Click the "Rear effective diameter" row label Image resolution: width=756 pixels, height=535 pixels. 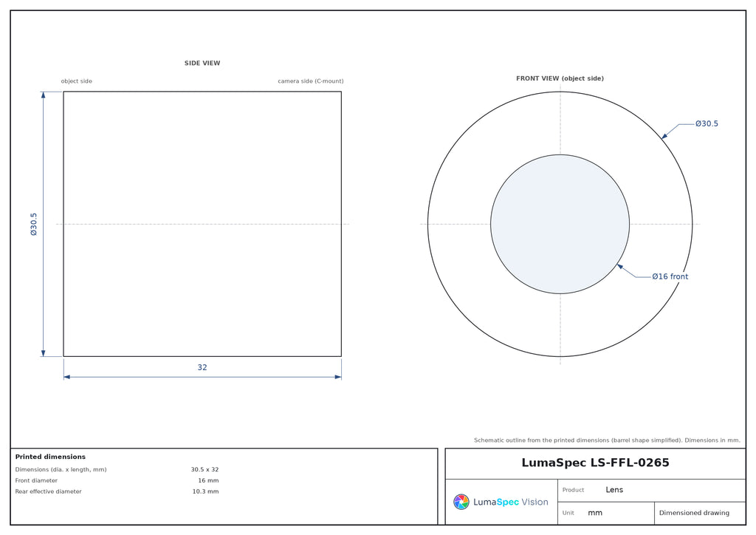[x=48, y=491]
